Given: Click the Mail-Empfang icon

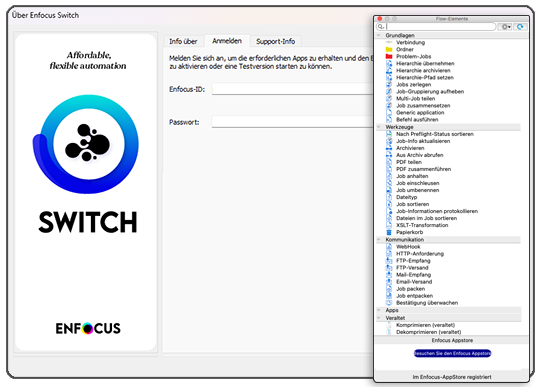Looking at the screenshot, I should tap(389, 275).
